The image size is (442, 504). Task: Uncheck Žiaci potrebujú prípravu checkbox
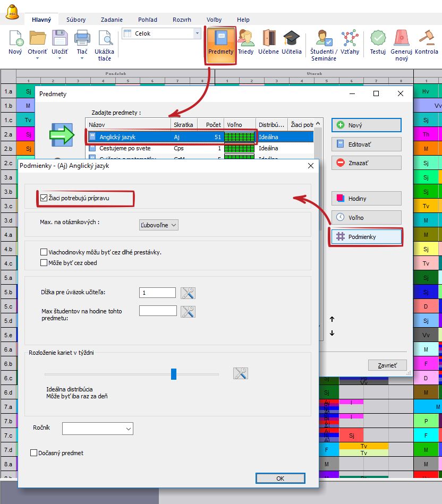coord(44,199)
